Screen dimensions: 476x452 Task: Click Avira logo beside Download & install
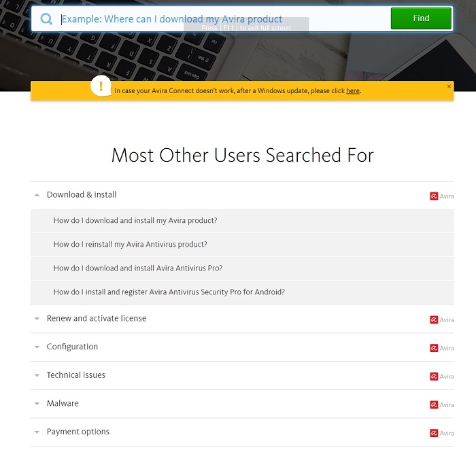tap(442, 196)
